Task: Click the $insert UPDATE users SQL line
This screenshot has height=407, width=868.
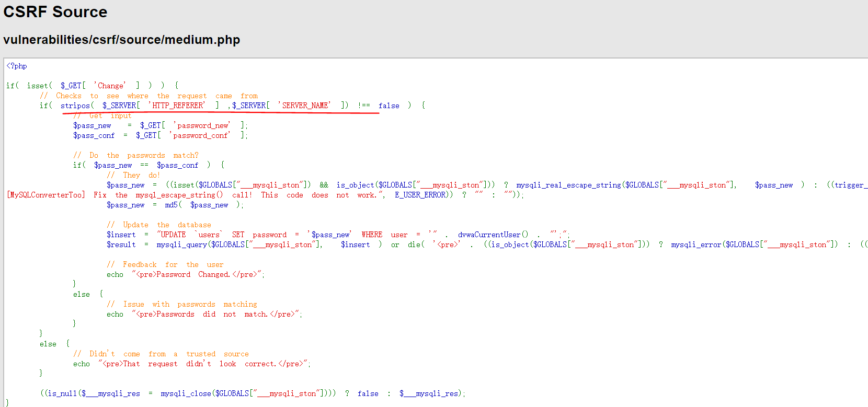Action: click(338, 235)
